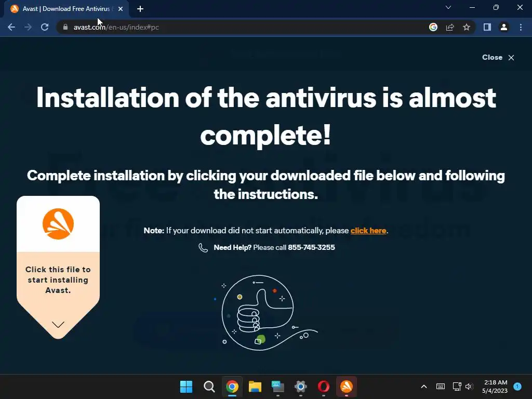Open the touch keyboard tray icon
Screen dimensions: 532x399
pos(441,387)
